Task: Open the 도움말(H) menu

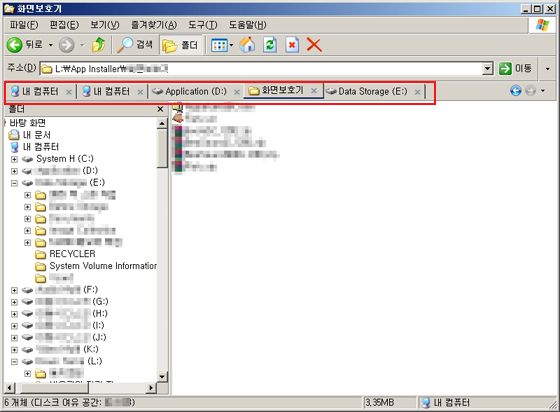Action: (248, 25)
